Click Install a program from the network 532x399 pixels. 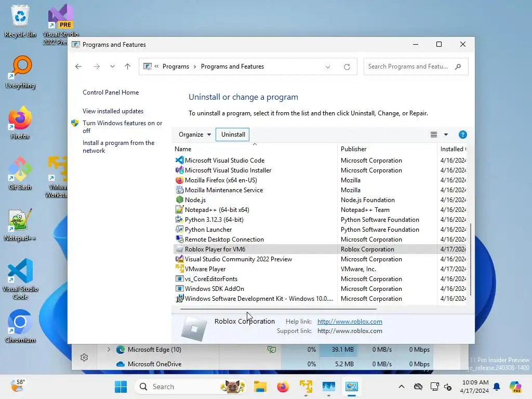tap(118, 147)
